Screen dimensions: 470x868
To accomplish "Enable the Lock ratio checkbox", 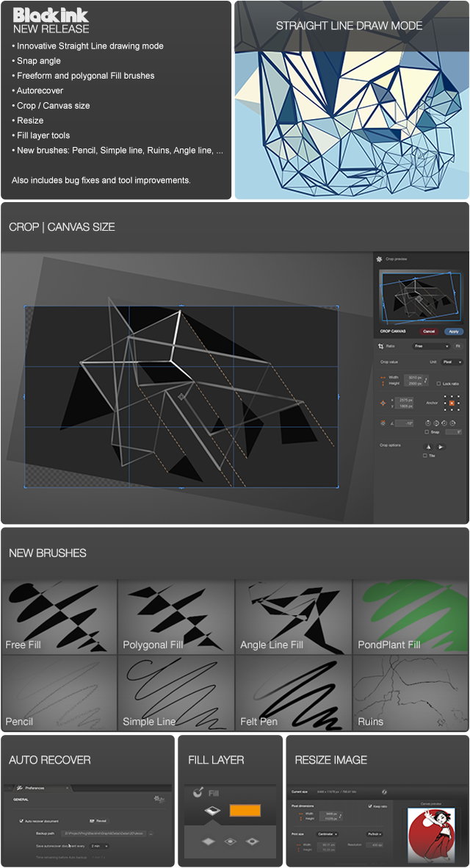I will (438, 384).
